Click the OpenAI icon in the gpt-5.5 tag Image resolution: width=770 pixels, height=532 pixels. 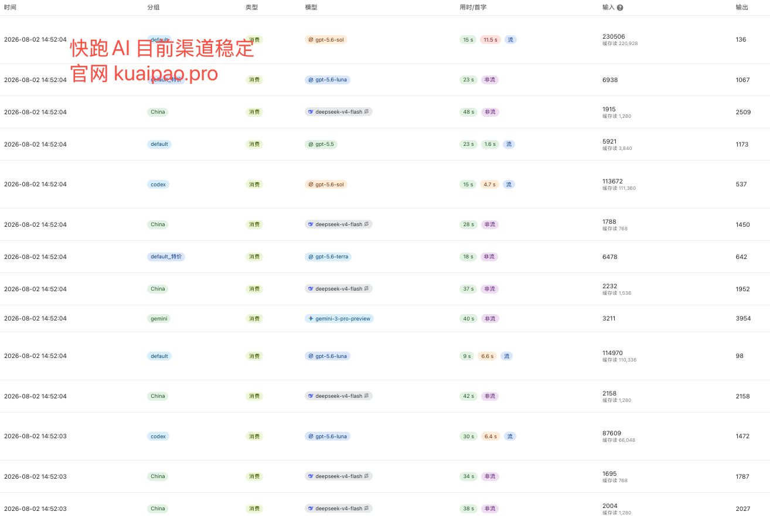point(311,144)
